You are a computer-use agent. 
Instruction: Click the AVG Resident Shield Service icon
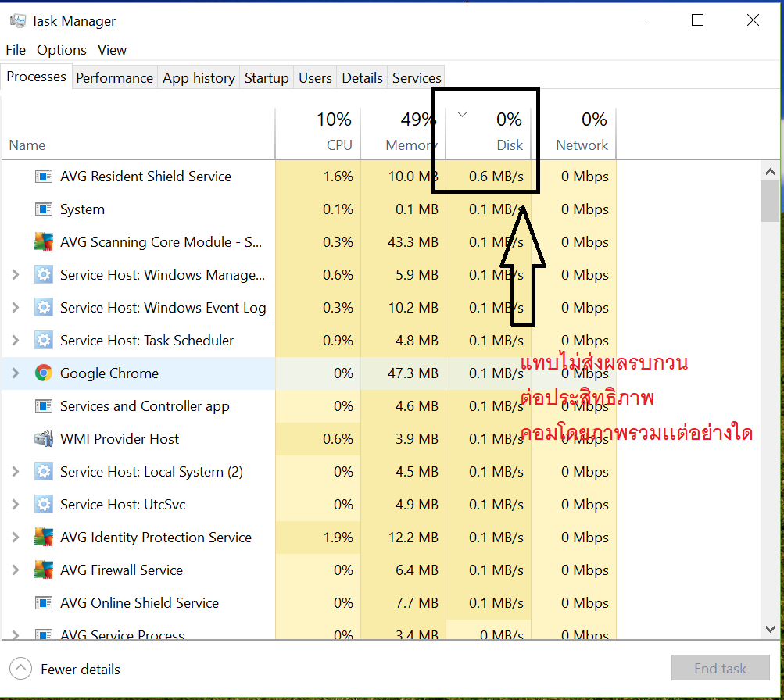44,177
